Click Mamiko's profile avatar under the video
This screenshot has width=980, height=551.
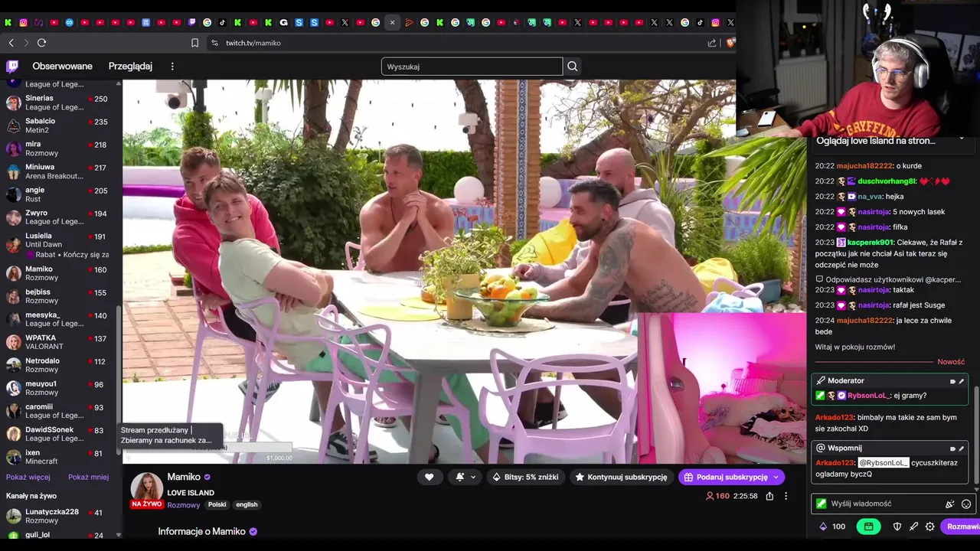point(146,488)
